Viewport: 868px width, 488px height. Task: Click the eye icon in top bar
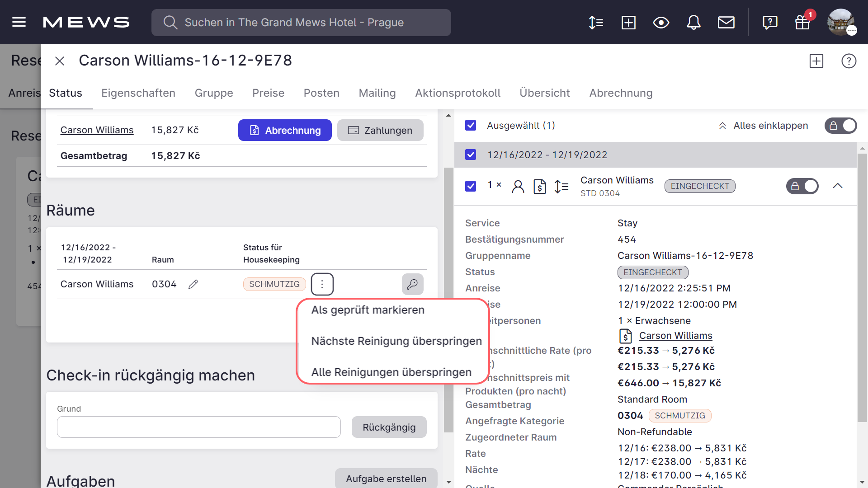click(x=661, y=22)
